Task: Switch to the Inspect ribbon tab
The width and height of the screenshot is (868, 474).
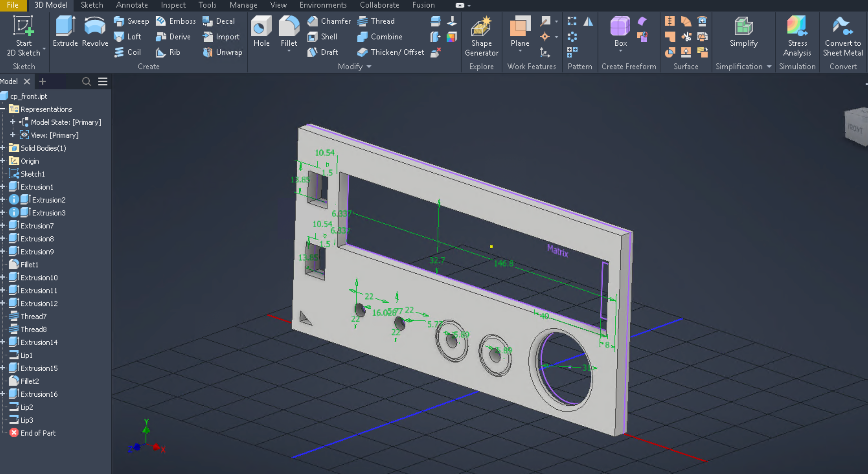Action: point(173,5)
